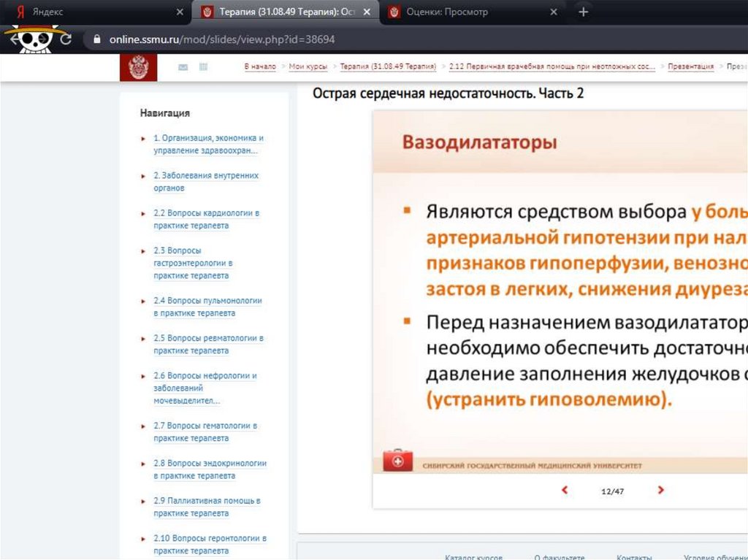Expand 2.4 Вопросы пульмонологии navigation item

pos(143,301)
